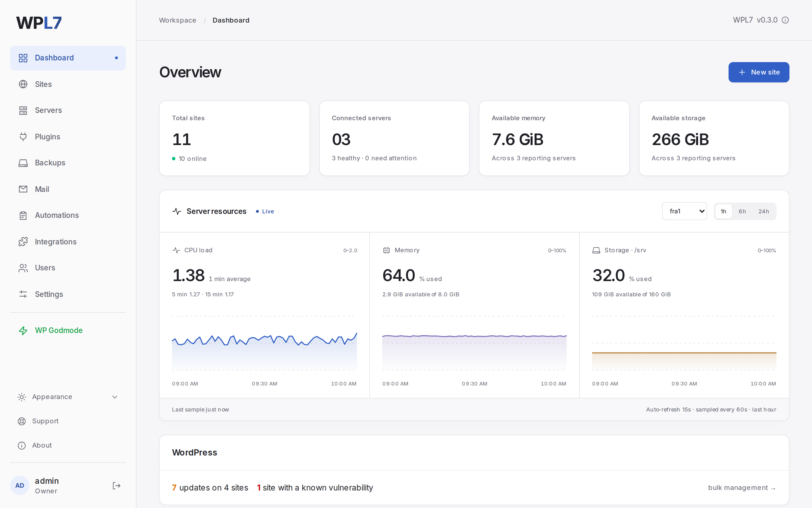
Task: Click the Support lifebuoy icon
Action: pyautogui.click(x=21, y=421)
